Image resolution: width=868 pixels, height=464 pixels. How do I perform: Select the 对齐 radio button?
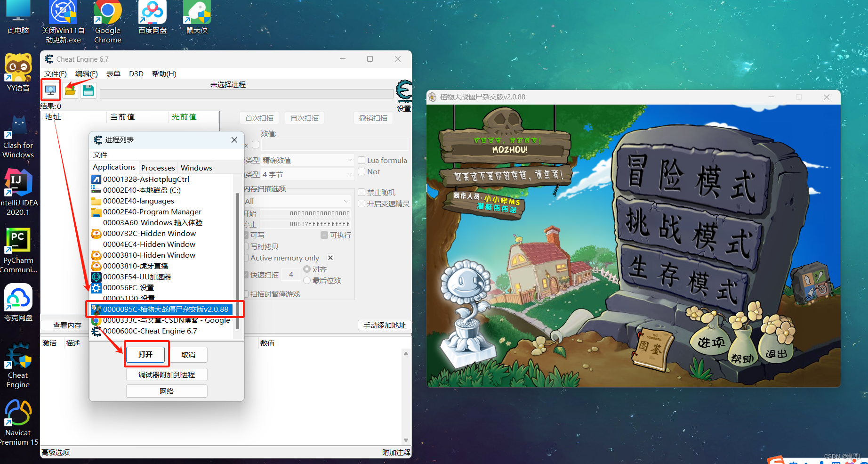[307, 269]
